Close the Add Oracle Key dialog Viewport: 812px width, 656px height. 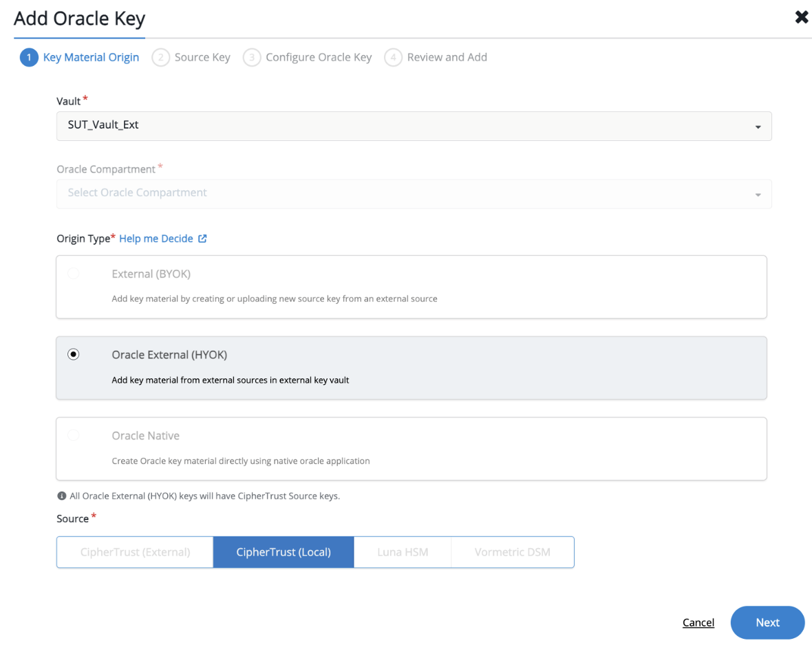point(801,17)
